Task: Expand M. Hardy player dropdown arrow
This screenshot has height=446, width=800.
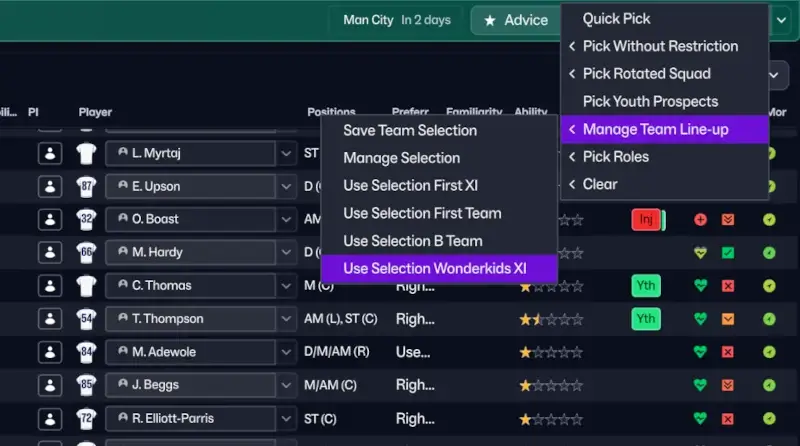Action: pos(286,253)
